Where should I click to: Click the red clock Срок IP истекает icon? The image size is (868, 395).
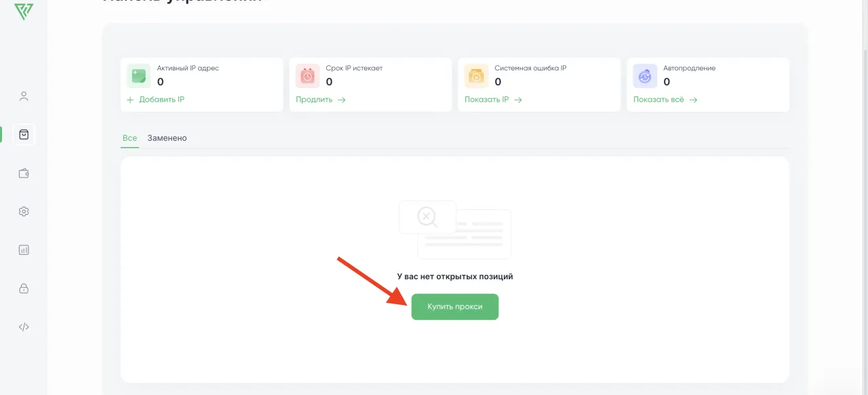click(x=307, y=76)
